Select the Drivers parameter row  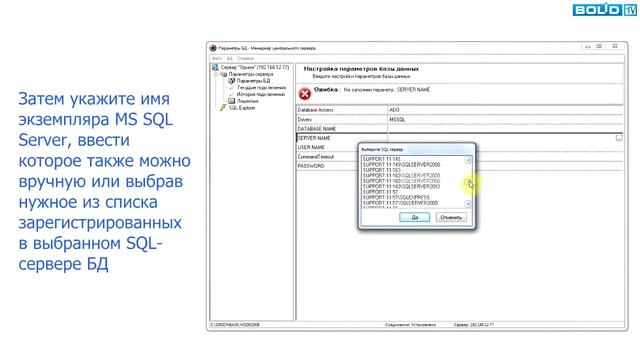[460, 120]
